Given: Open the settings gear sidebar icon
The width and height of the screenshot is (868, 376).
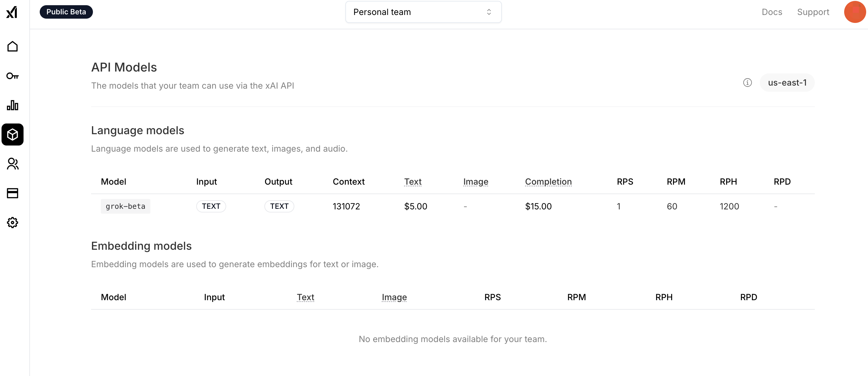Looking at the screenshot, I should click(x=13, y=222).
